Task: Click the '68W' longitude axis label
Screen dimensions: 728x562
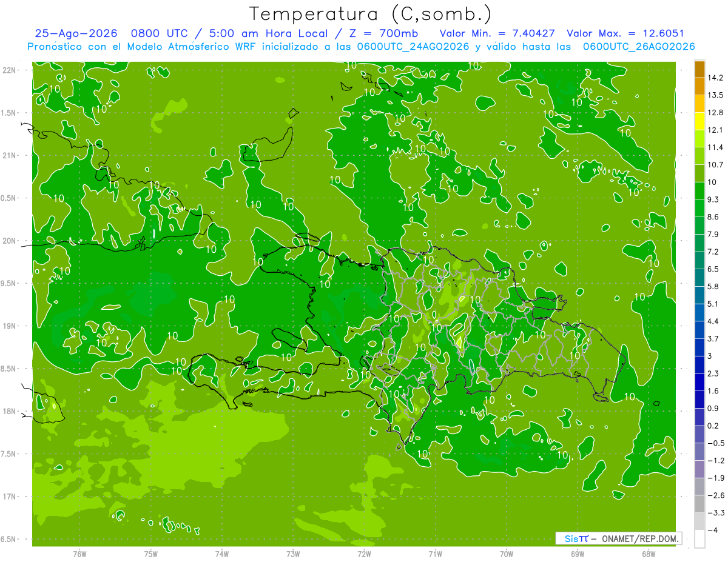Action: pyautogui.click(x=649, y=555)
